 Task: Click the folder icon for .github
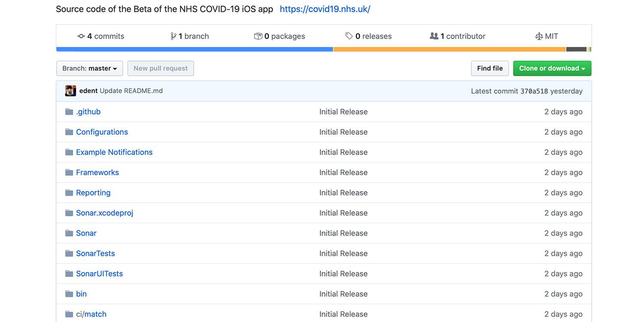[x=69, y=112]
